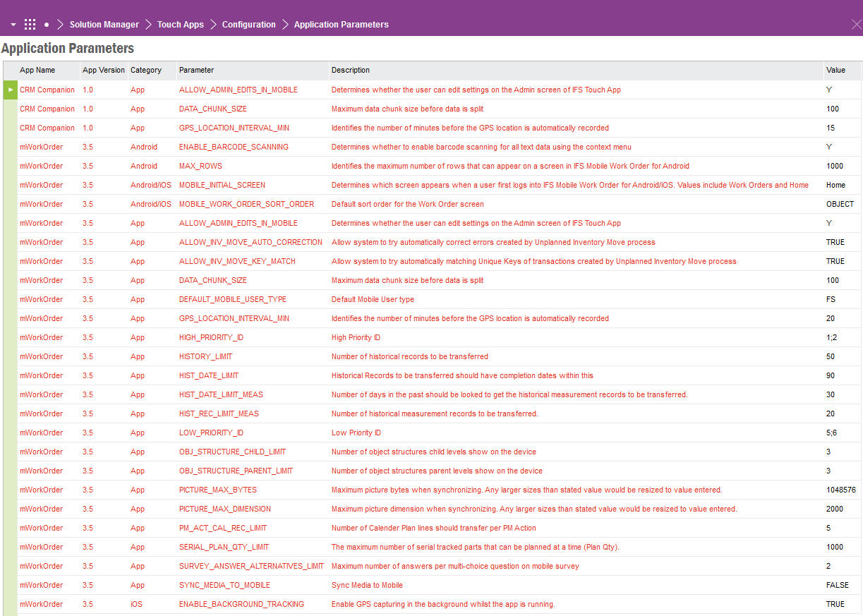Select the ENABLE_BARCODE_SCANNING parameter cell
Image resolution: width=863 pixels, height=616 pixels.
click(233, 147)
